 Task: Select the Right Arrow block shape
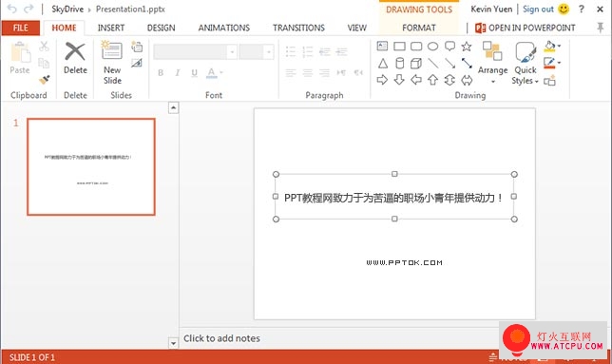(x=382, y=80)
